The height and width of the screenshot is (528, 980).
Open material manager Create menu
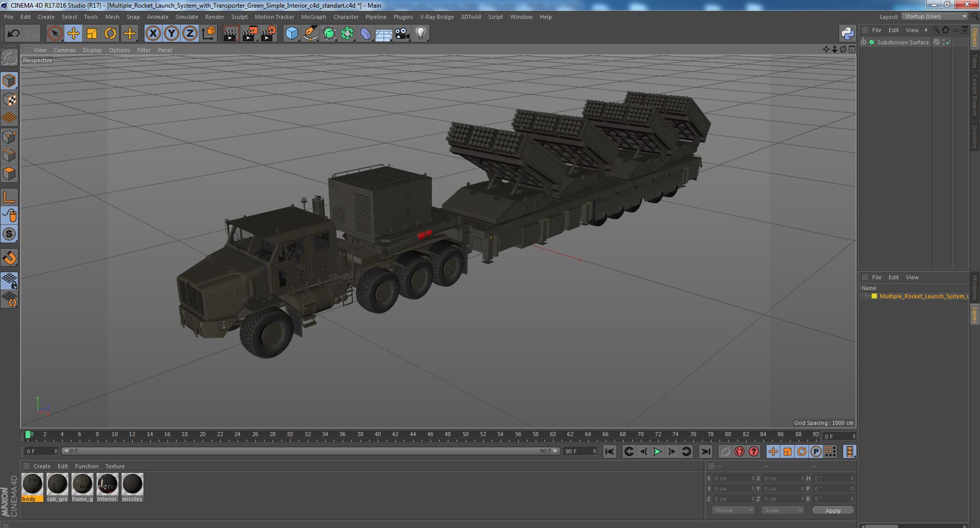[42, 466]
